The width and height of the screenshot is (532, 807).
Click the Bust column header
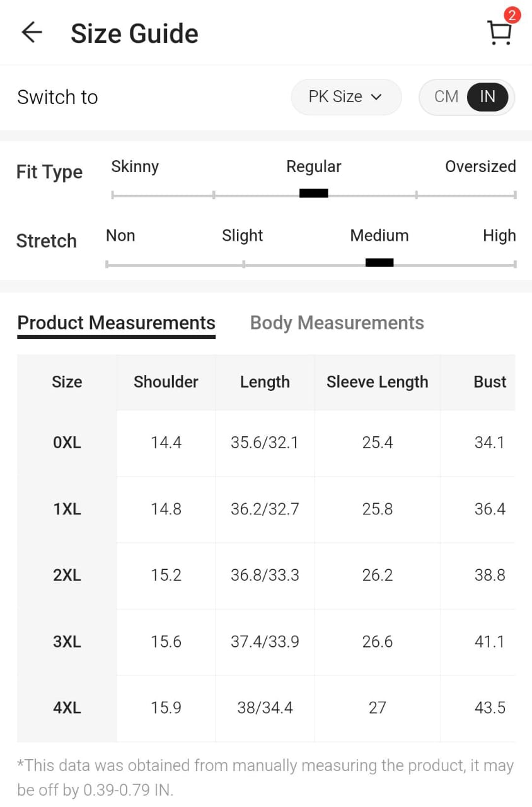pos(490,382)
